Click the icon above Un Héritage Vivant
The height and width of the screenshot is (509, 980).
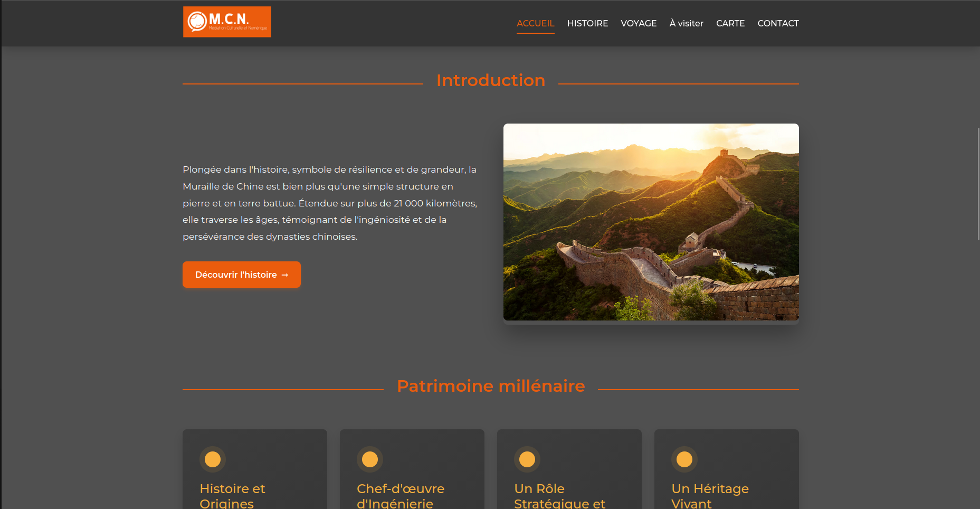click(684, 459)
